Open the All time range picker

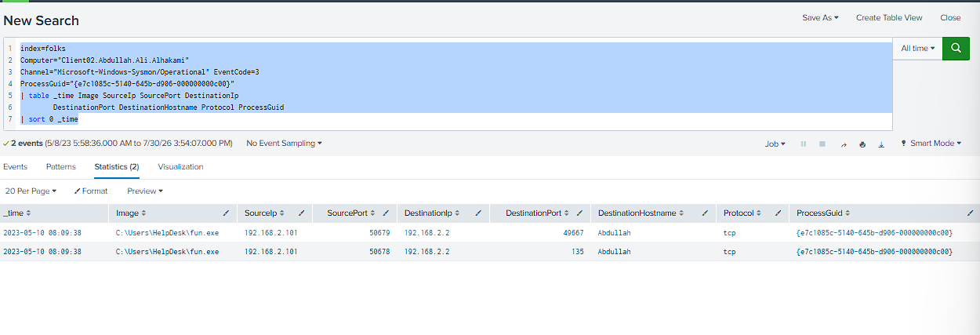[917, 48]
